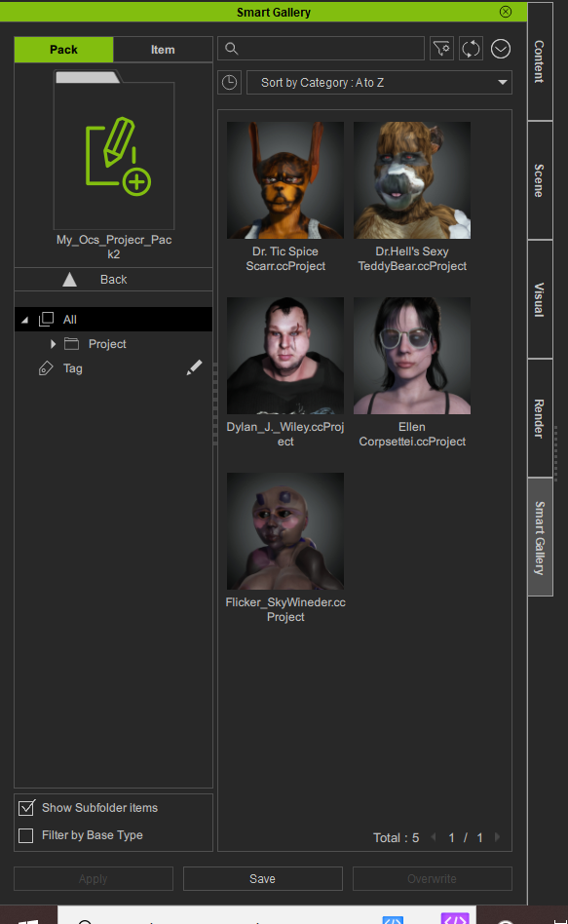This screenshot has height=924, width=568.
Task: Switch to the Item tab
Action: click(163, 50)
